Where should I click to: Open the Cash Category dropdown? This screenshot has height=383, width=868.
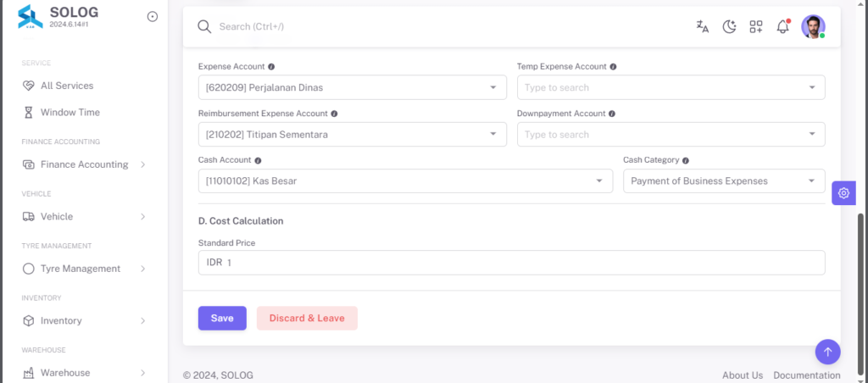(x=724, y=181)
